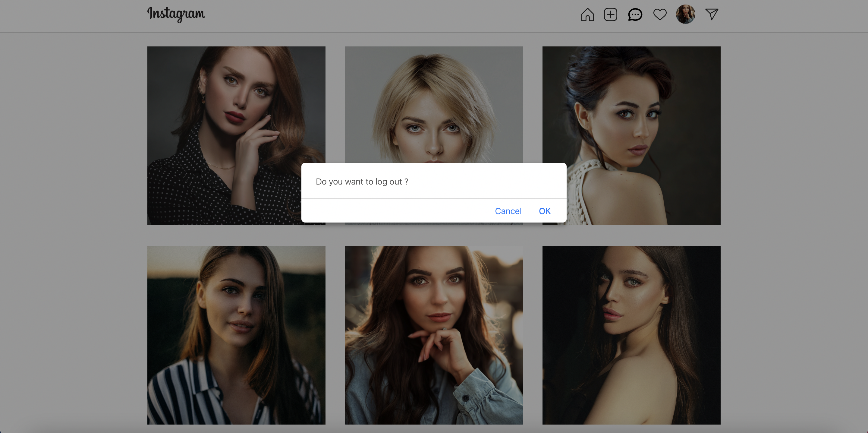
Task: Open the dark updo white top photo
Action: click(x=631, y=136)
